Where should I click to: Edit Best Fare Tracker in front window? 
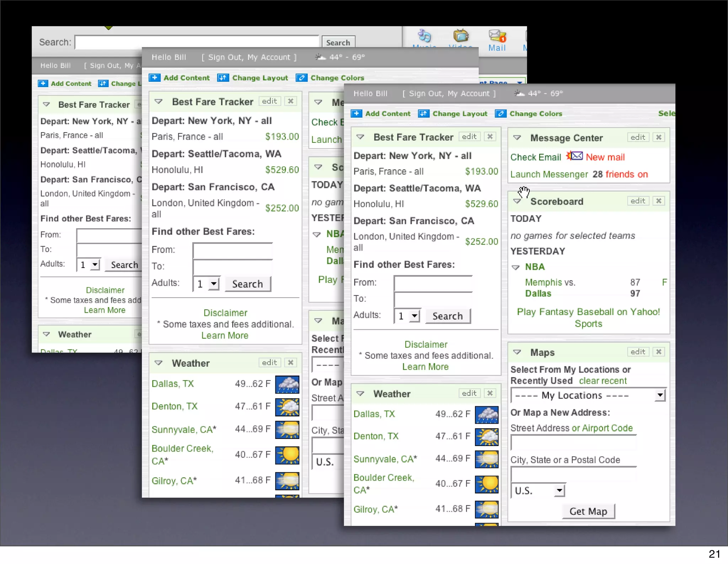tap(469, 136)
